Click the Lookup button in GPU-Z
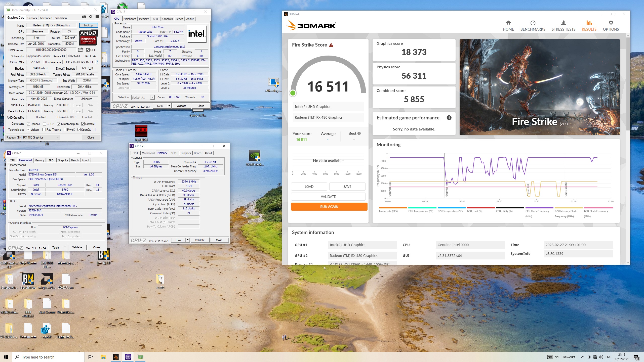 pos(88,25)
